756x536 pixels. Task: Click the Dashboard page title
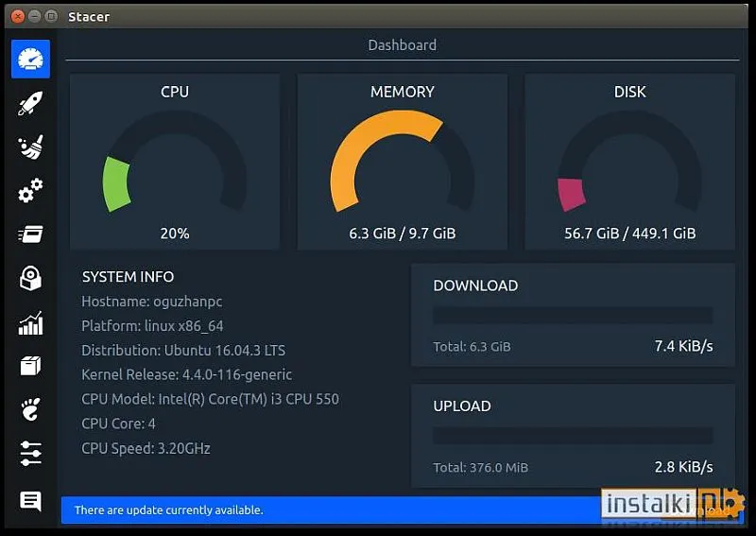(x=403, y=44)
